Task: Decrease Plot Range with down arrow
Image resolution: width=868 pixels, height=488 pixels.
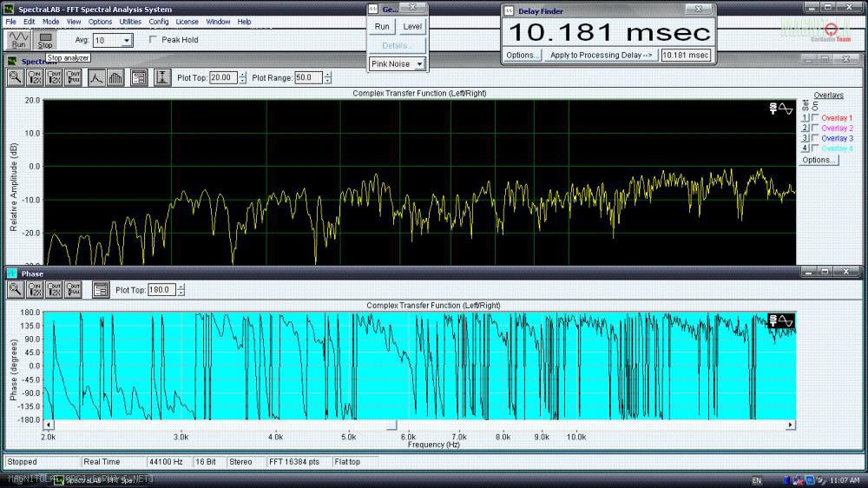Action: (x=328, y=81)
